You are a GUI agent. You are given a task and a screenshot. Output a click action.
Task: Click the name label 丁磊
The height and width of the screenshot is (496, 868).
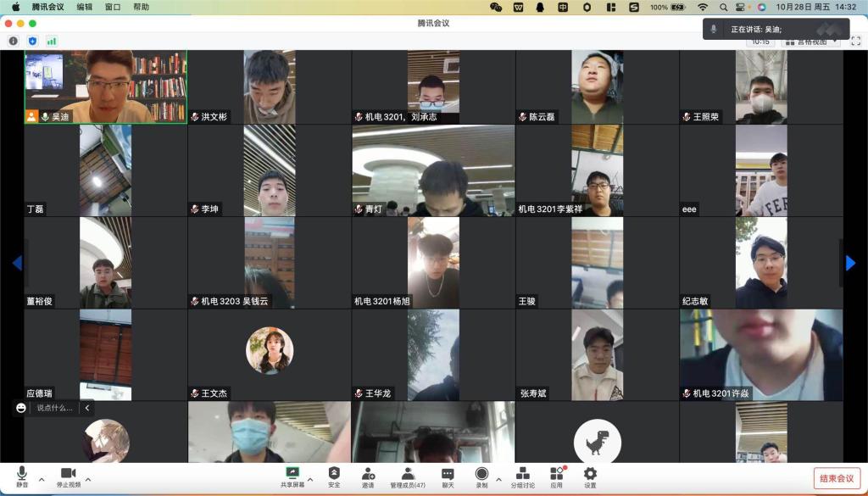click(x=35, y=209)
